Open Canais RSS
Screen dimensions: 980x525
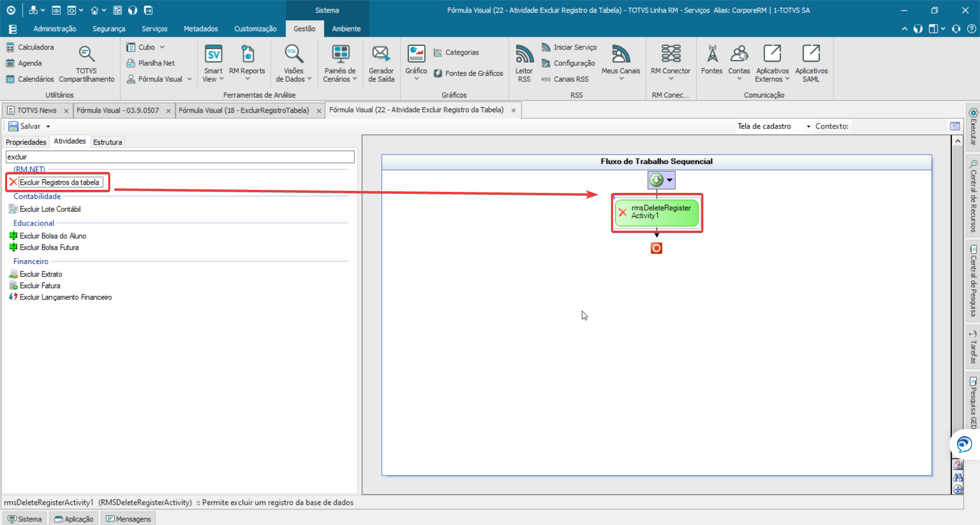(x=565, y=79)
